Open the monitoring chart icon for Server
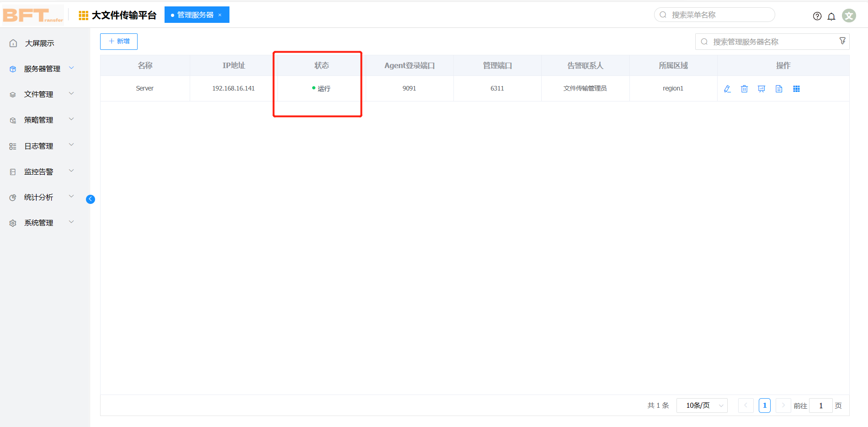The width and height of the screenshot is (868, 427). (x=761, y=89)
